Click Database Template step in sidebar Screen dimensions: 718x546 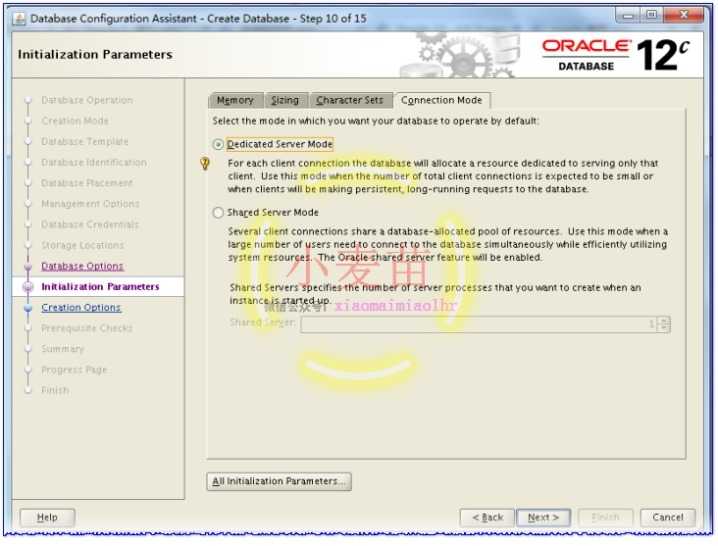click(x=85, y=142)
